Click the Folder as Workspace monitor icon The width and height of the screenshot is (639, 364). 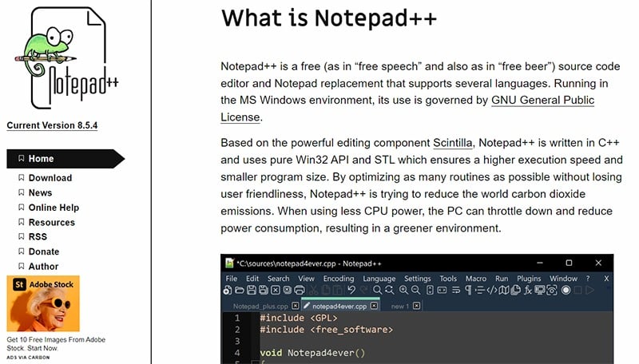click(540, 290)
